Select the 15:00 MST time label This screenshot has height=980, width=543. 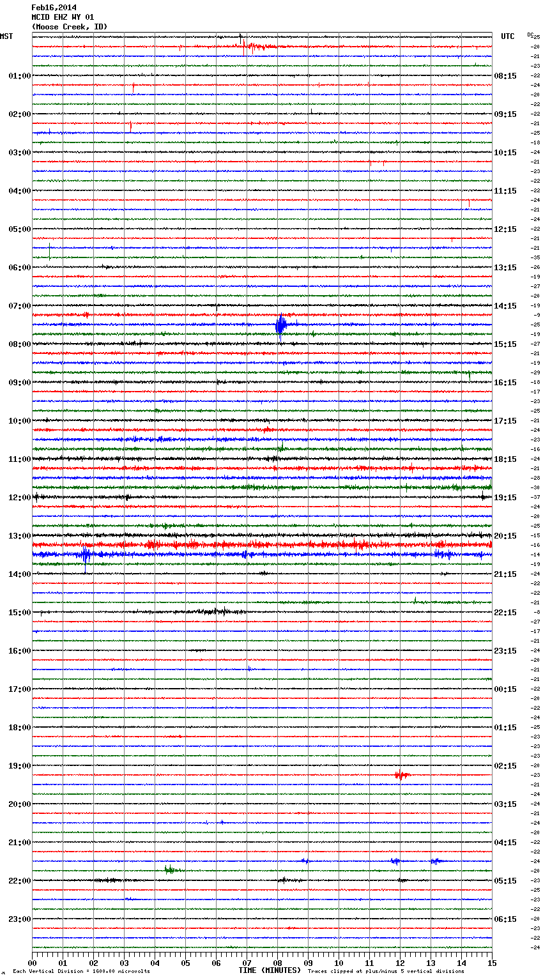(19, 613)
